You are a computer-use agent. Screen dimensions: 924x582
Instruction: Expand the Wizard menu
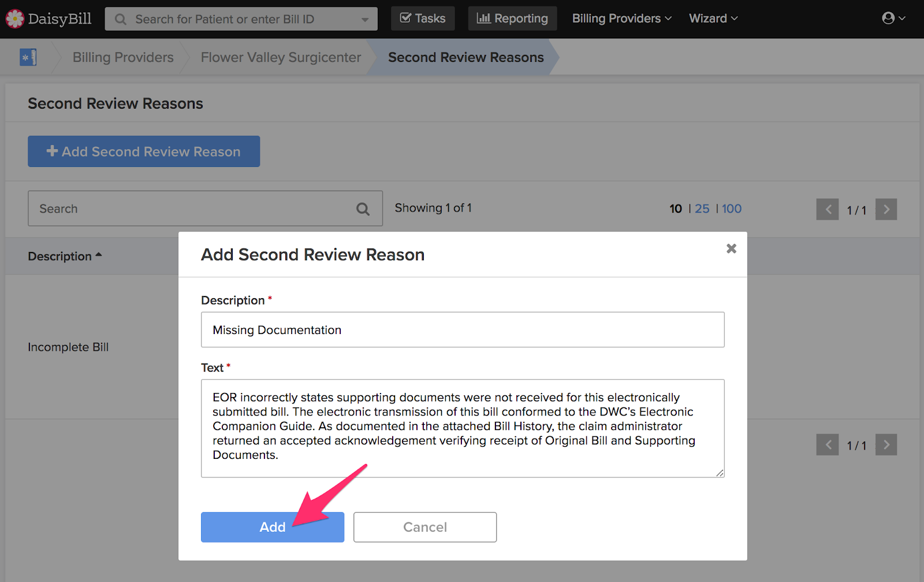click(x=713, y=18)
